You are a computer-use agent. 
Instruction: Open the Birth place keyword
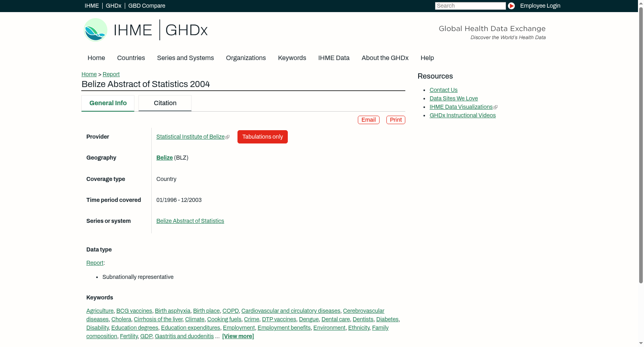coord(206,311)
